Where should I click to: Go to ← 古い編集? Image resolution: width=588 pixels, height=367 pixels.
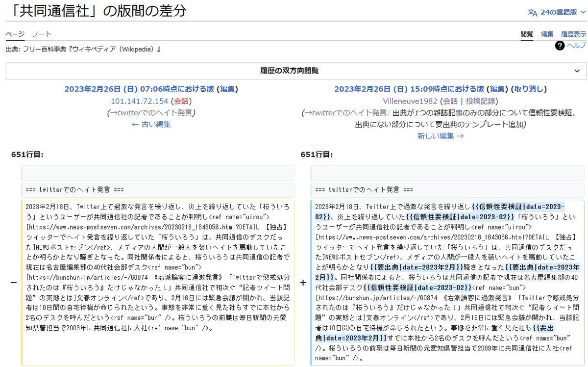point(151,124)
